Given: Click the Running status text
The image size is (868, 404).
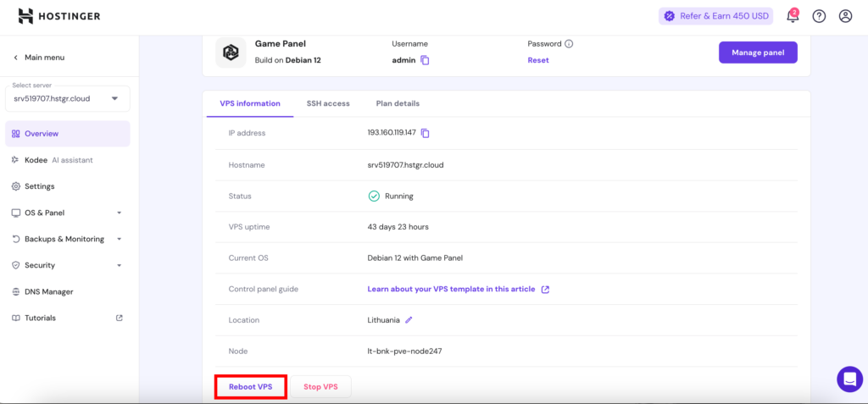Looking at the screenshot, I should (x=399, y=196).
